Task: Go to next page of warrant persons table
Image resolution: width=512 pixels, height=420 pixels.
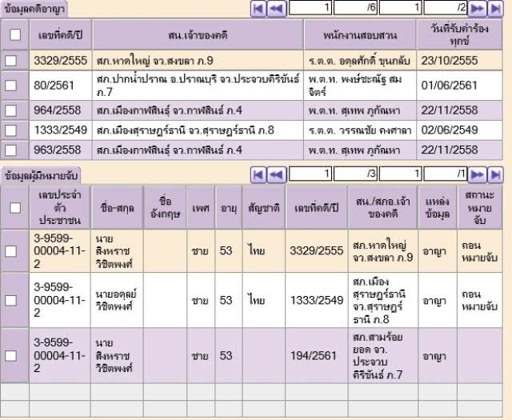Action: point(477,174)
